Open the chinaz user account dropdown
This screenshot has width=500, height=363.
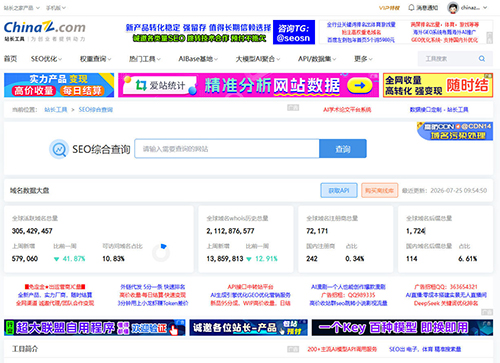click(474, 8)
